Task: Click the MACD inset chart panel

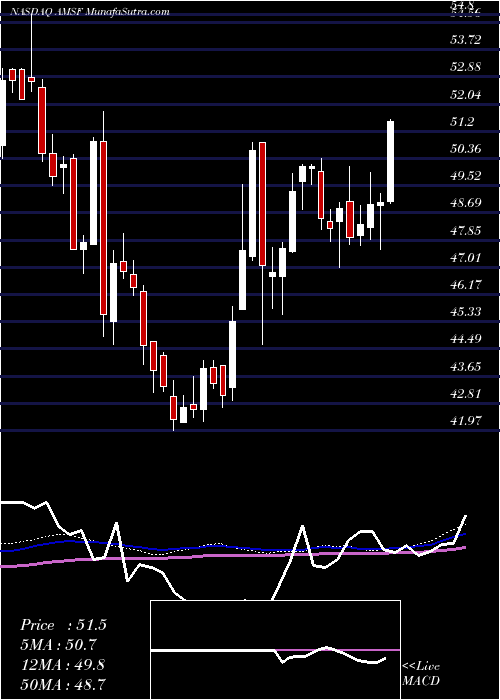Action: pos(275,650)
